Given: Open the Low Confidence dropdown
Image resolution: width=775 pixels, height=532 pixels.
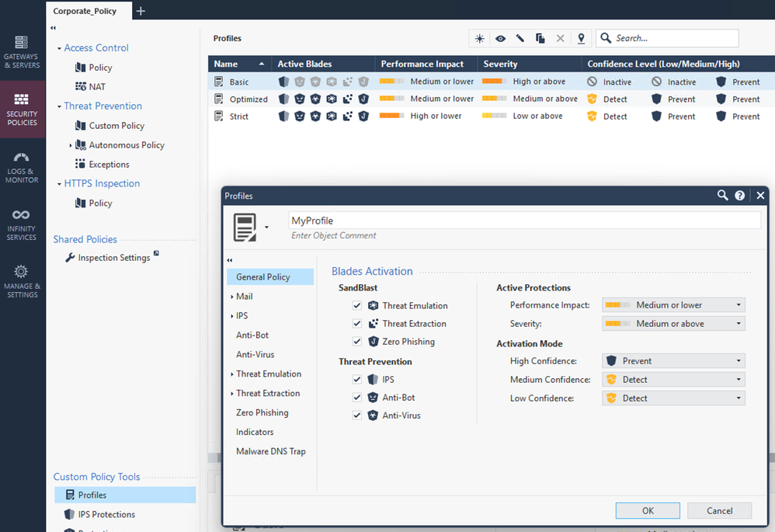Looking at the screenshot, I should click(x=673, y=398).
